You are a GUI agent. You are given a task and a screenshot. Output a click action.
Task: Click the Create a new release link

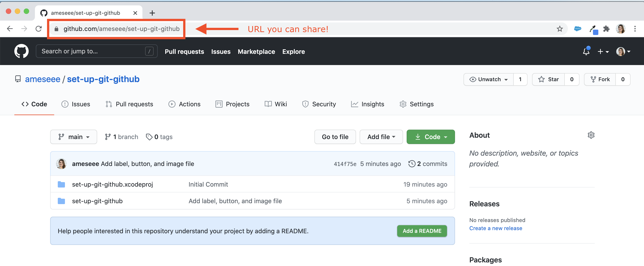(x=496, y=228)
